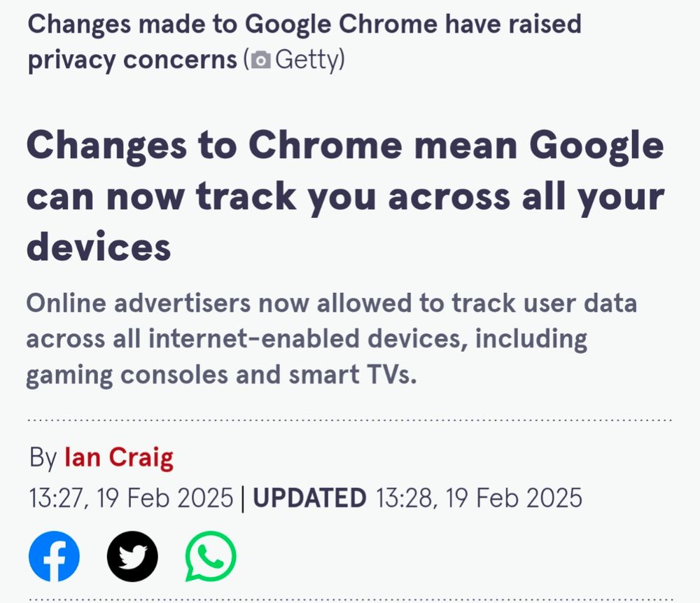Click subheading line 'across all internet-enabled devices, including'
Screen dimensions: 700x603
[x=307, y=339]
